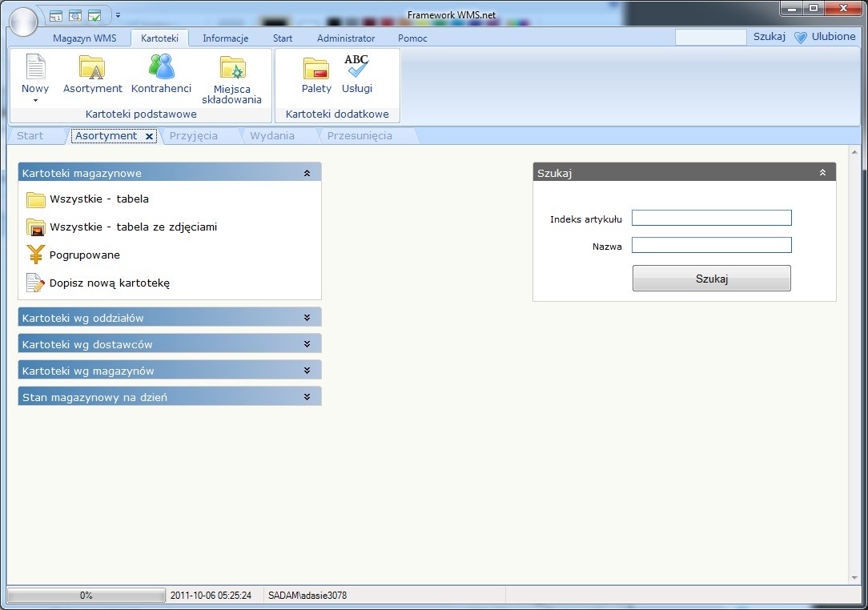Click the Ulubione heart icon
This screenshot has height=610, width=868.
click(800, 37)
